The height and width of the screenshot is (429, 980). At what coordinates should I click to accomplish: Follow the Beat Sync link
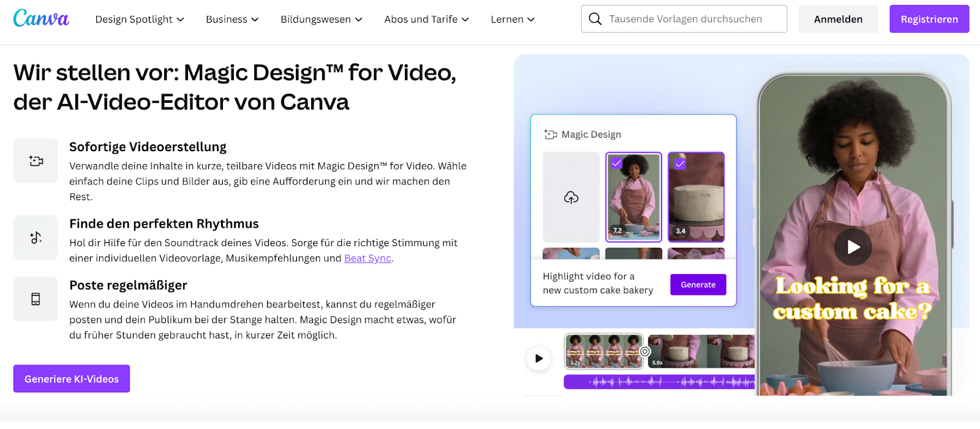pos(367,258)
